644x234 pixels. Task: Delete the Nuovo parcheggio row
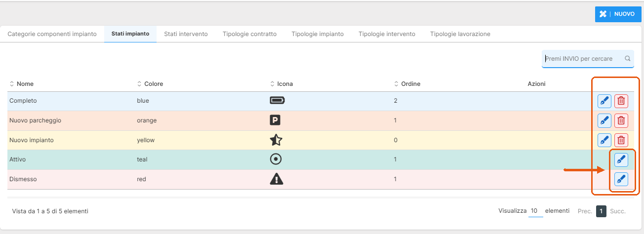click(621, 120)
